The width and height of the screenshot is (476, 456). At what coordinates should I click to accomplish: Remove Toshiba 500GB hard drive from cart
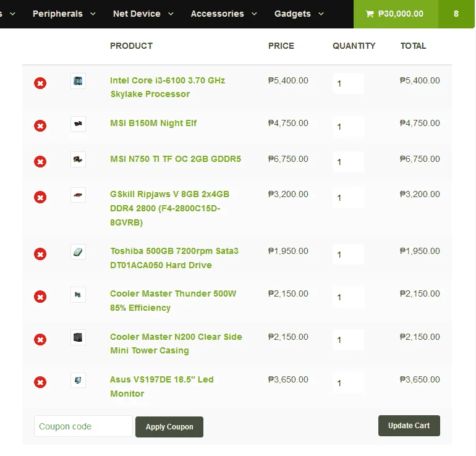[40, 254]
